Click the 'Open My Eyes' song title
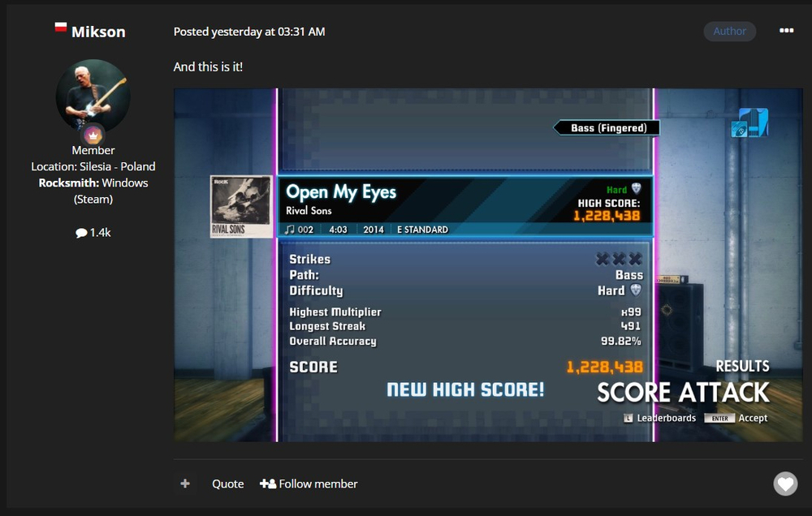The width and height of the screenshot is (812, 516). click(x=341, y=192)
